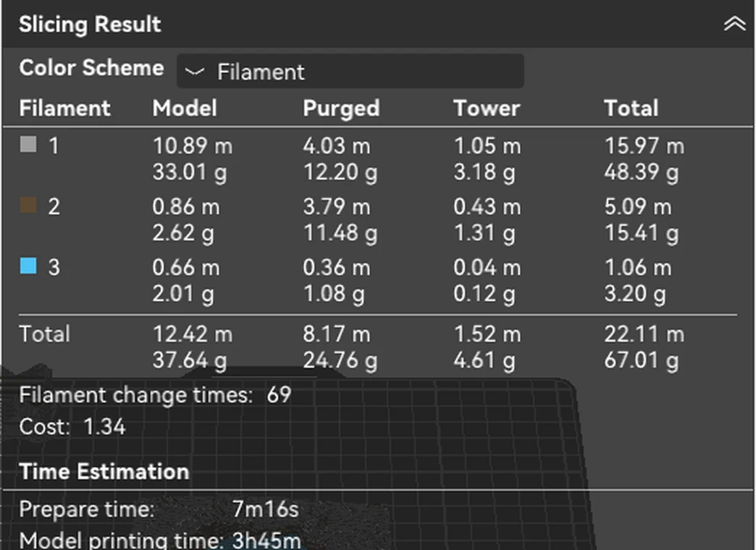Click tower length 0.04 m
756x550 pixels.
[487, 268]
